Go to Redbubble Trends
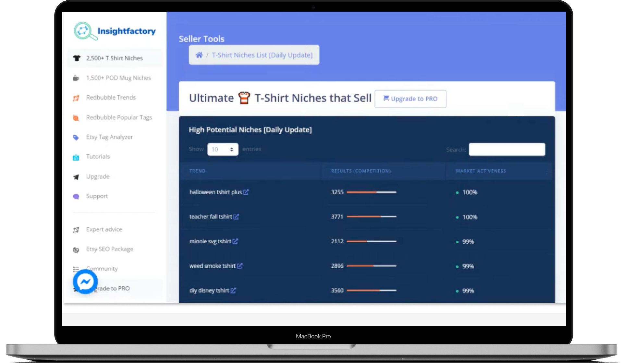This screenshot has height=364, width=623. pyautogui.click(x=111, y=98)
